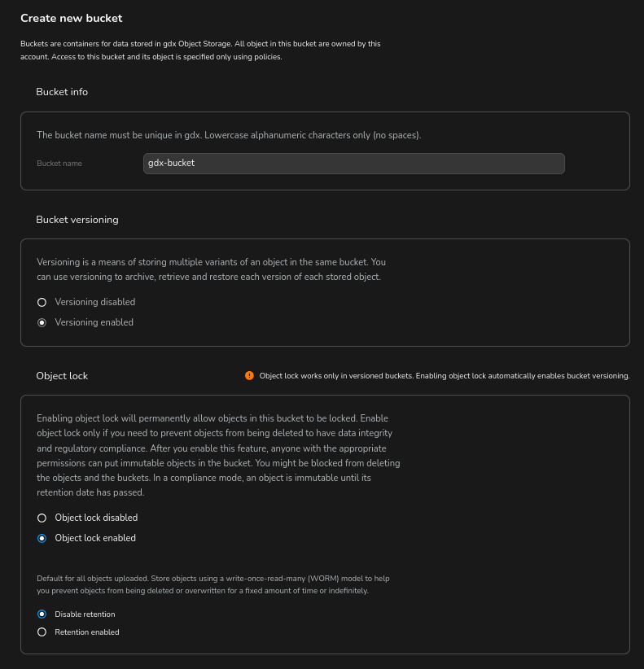The width and height of the screenshot is (644, 669).
Task: Focus the Bucket name input field
Action: [x=353, y=163]
